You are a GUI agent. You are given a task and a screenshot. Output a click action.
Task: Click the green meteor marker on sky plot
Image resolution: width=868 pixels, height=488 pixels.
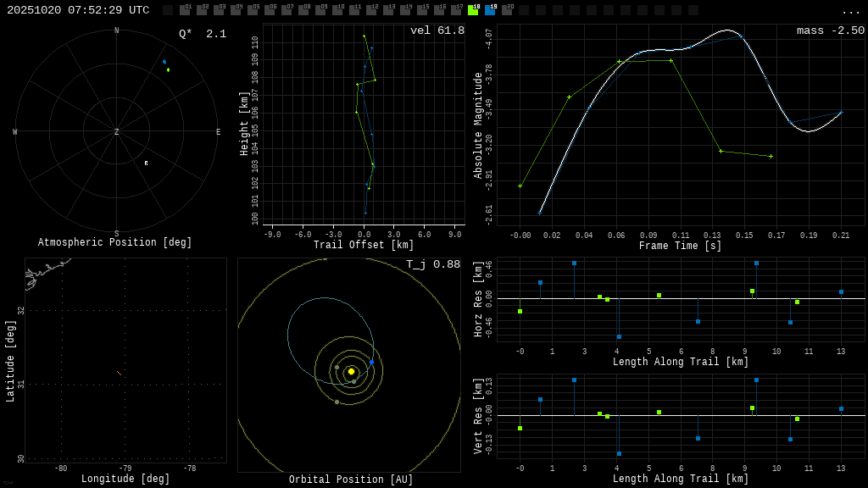click(168, 69)
